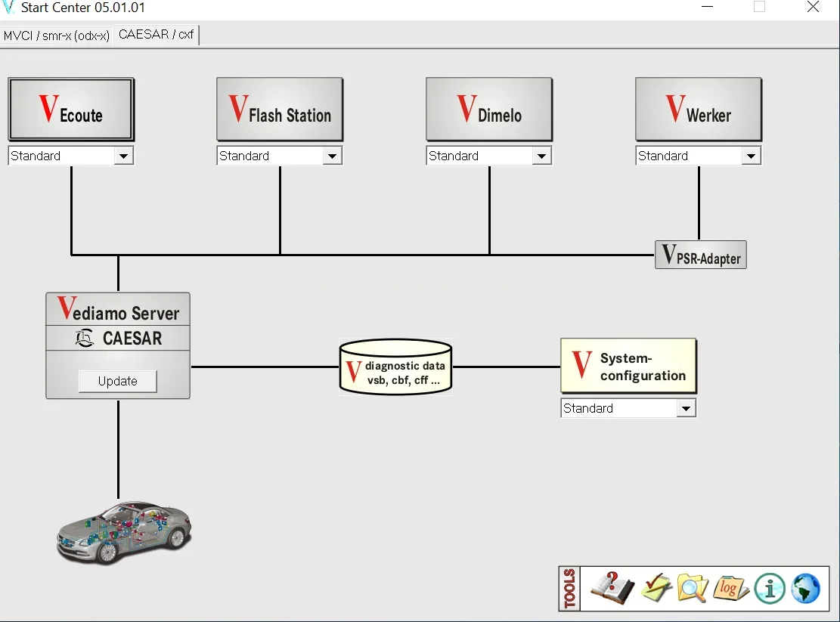Open System-configuration
The width and height of the screenshot is (840, 622).
628,366
